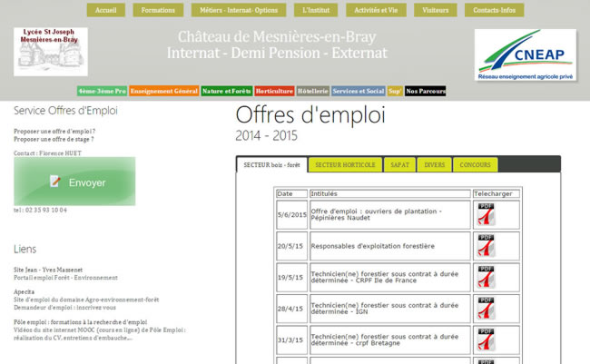Screen dimensions: 590x364
Task: Click the date cell 5/6/2015
Action: [292, 215]
